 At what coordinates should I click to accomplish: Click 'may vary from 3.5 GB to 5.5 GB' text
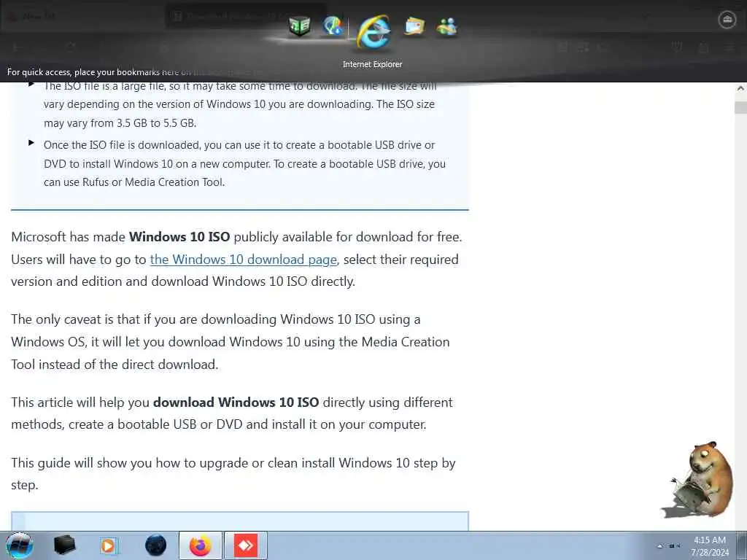pyautogui.click(x=120, y=122)
